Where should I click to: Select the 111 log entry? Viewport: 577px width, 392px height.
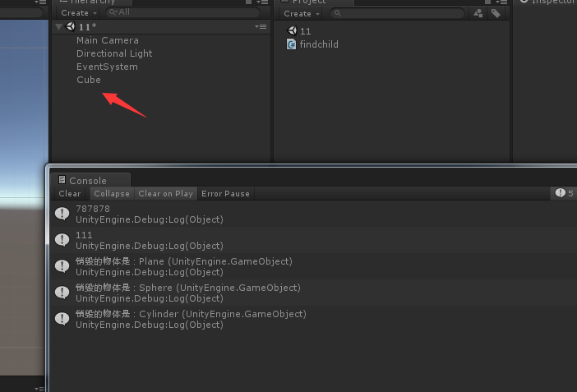click(x=313, y=240)
